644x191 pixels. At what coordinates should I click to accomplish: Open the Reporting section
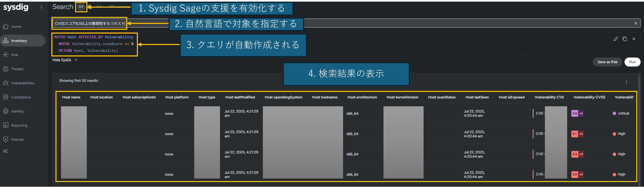click(x=19, y=125)
